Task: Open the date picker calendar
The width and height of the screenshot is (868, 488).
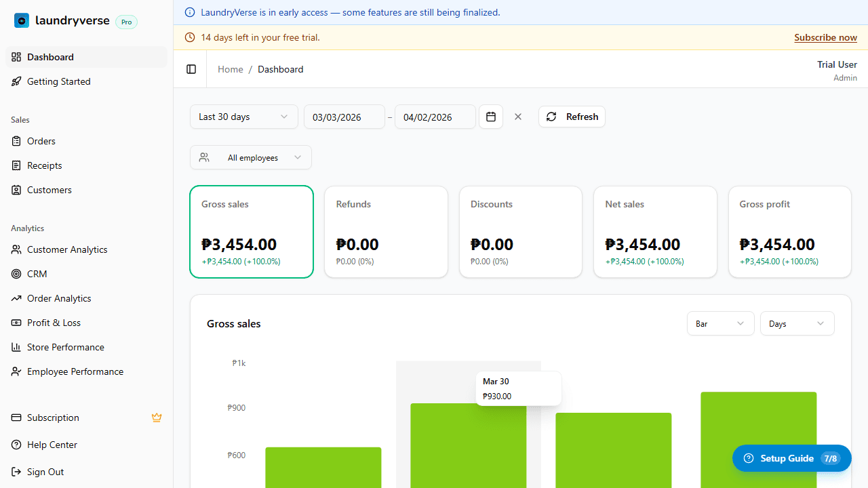Action: [x=490, y=117]
